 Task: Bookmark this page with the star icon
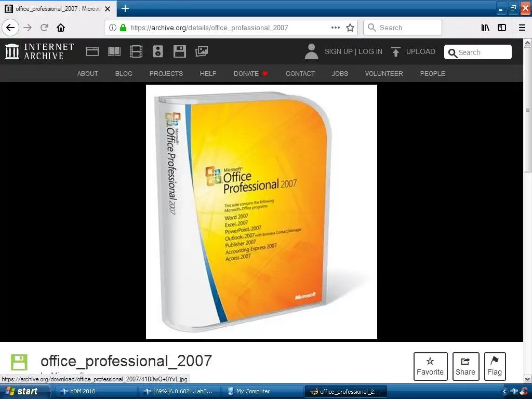350,28
